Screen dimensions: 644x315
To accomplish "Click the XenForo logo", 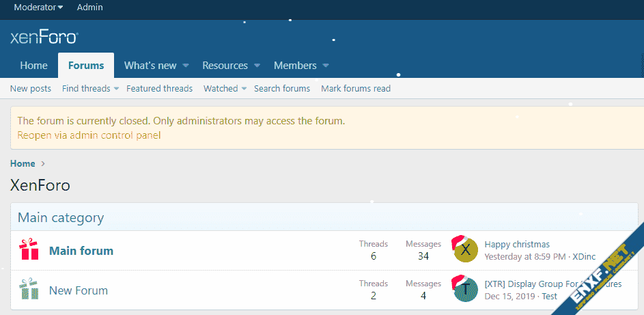I will point(44,37).
